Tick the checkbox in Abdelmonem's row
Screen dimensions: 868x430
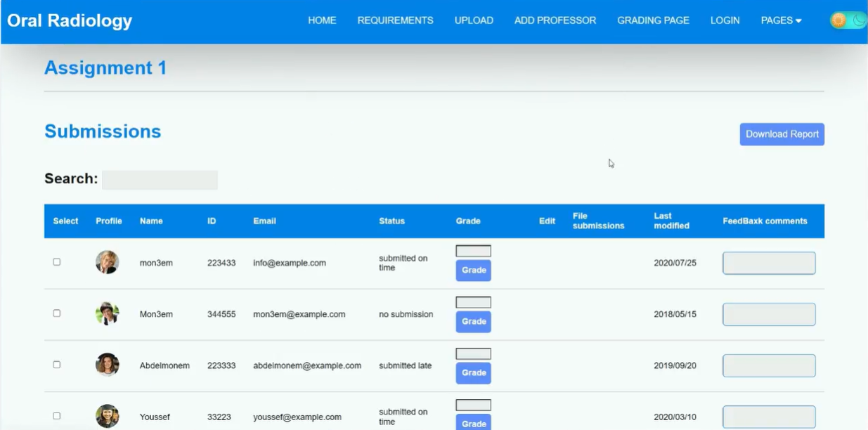pos(57,365)
